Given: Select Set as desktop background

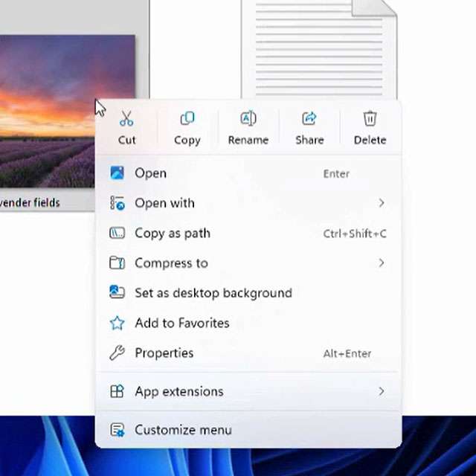Looking at the screenshot, I should click(248, 293).
